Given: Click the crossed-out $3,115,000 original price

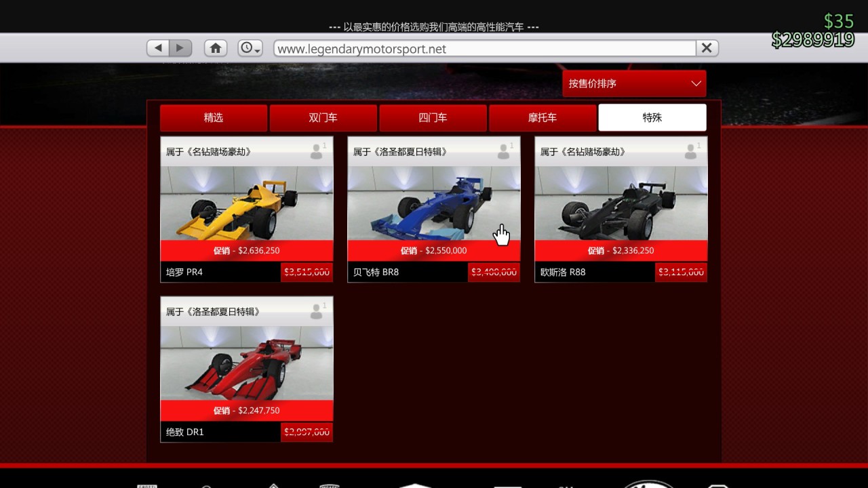Looking at the screenshot, I should coord(682,272).
